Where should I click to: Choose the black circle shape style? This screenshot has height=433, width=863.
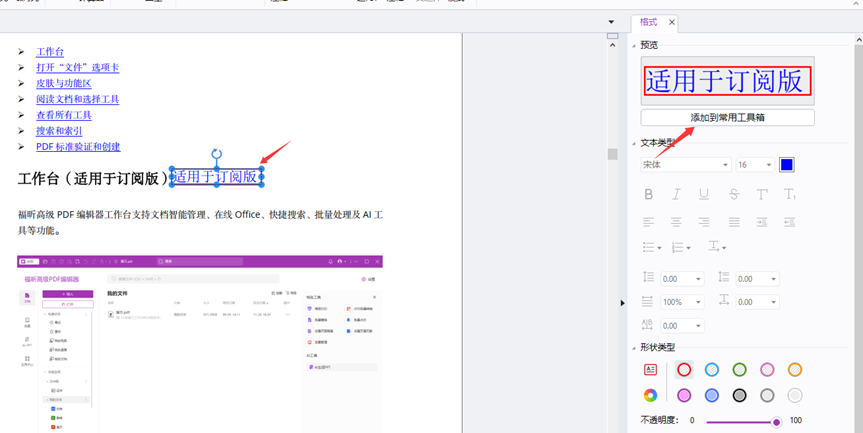(739, 396)
